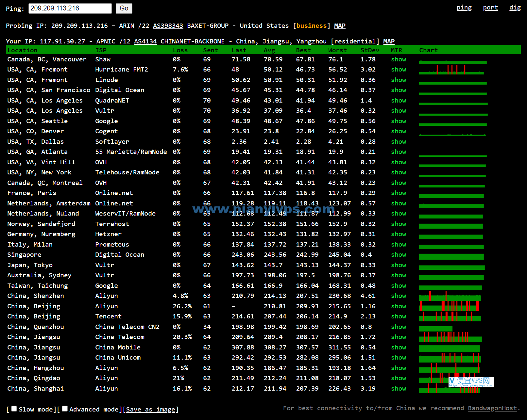
Task: Show MTR for Denver Cogent
Action: click(x=399, y=131)
